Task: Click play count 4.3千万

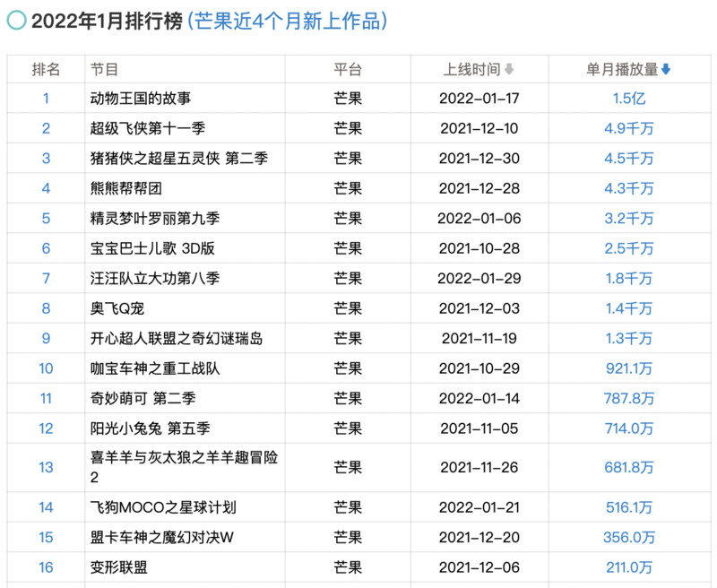Action: (629, 188)
